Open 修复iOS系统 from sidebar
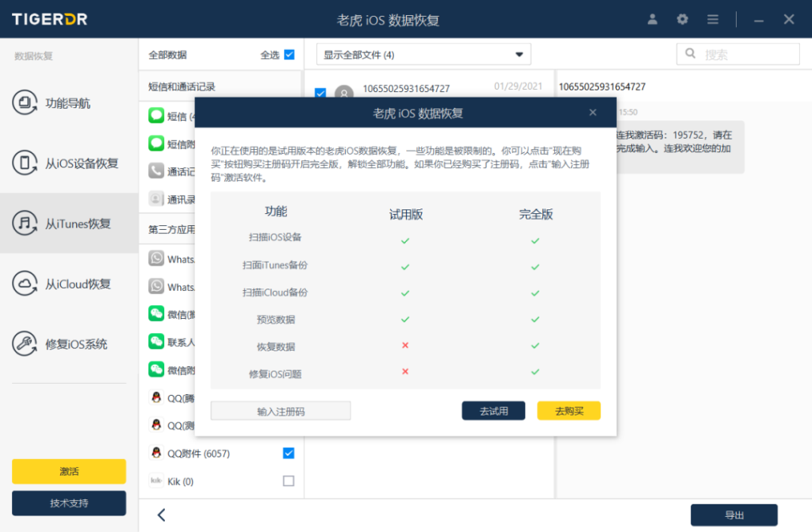 point(69,344)
